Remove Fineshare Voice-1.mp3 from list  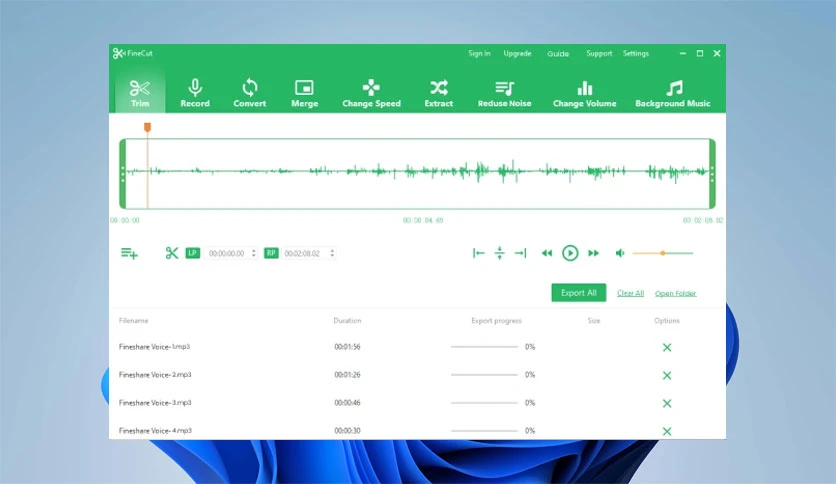tap(667, 348)
